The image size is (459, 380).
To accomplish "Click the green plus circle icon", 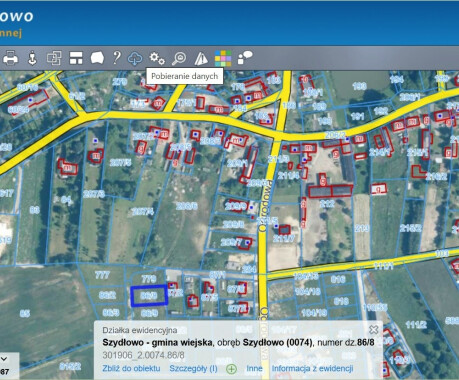I will (232, 369).
